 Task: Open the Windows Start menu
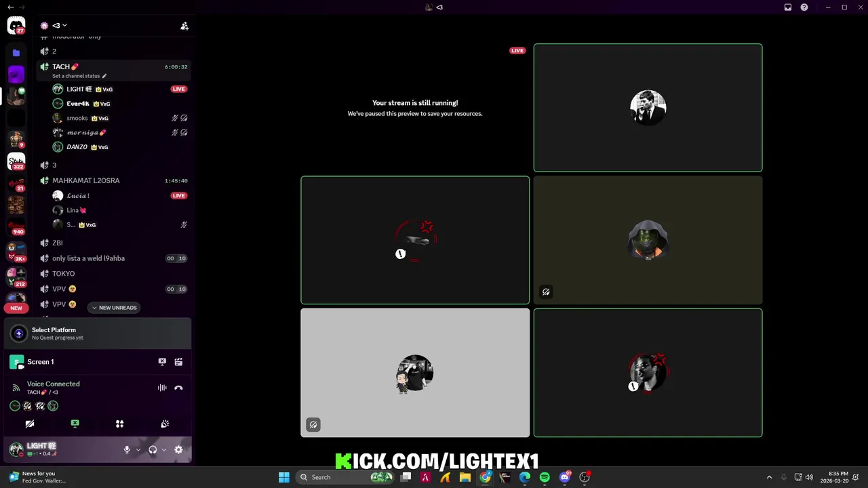click(284, 477)
